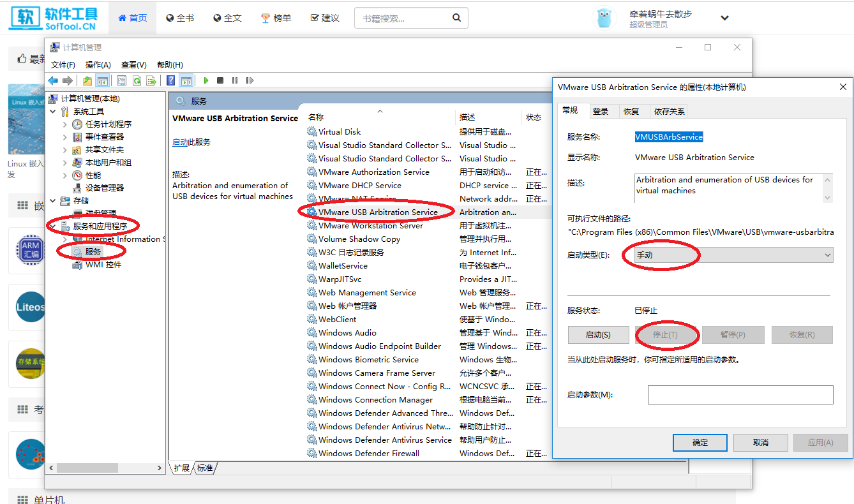The height and width of the screenshot is (504, 854).
Task: Open the 文件(F) menu
Action: point(63,65)
